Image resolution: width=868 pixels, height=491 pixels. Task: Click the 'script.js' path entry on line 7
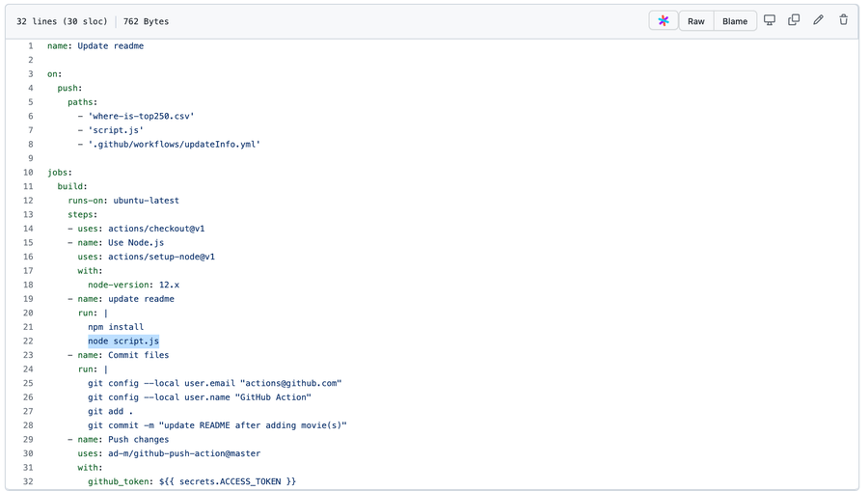tap(116, 130)
